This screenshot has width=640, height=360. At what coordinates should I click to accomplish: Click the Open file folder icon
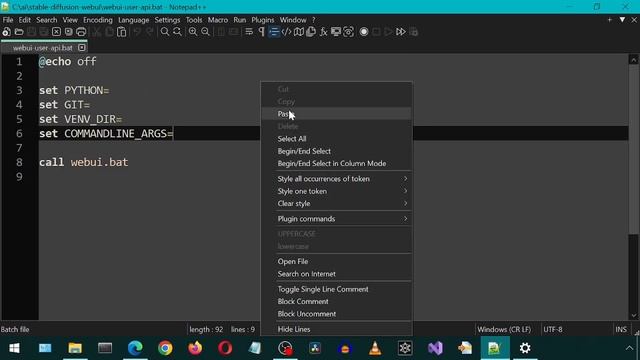coord(19,32)
